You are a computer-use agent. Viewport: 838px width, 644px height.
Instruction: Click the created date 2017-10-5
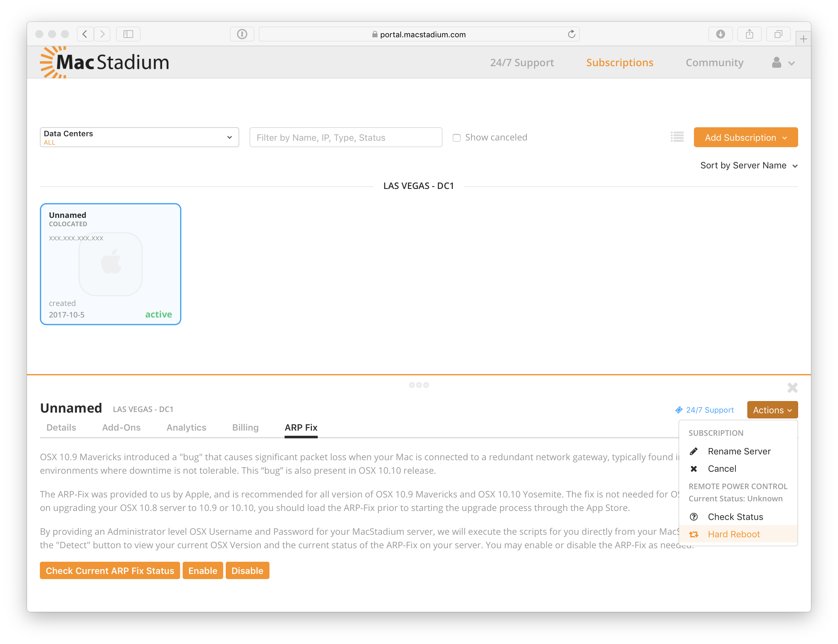tap(66, 315)
